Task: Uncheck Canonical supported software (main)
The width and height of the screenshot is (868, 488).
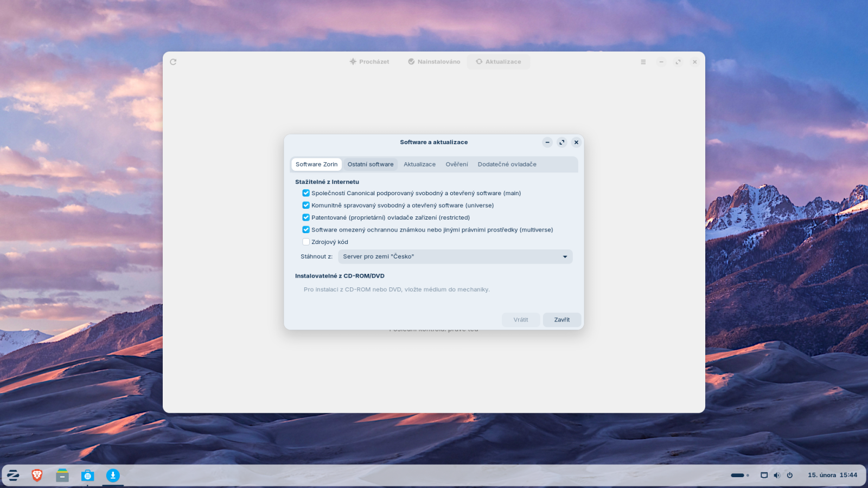Action: tap(306, 193)
